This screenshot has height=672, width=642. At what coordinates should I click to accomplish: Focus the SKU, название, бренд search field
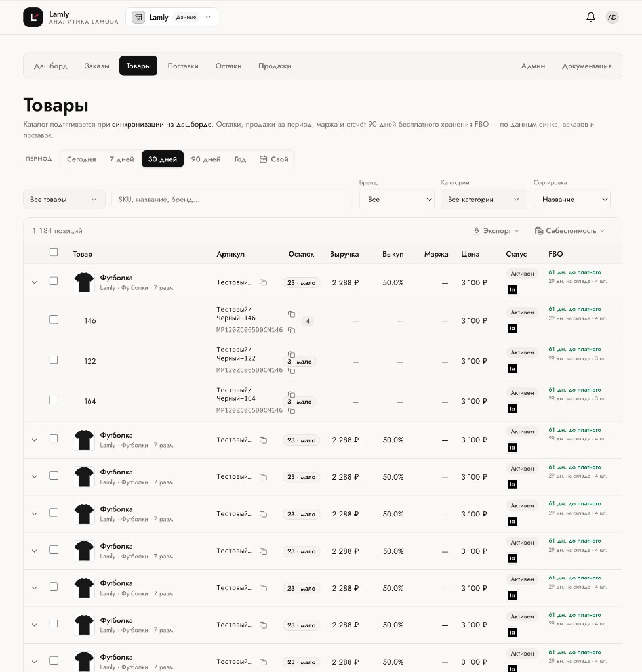coord(231,199)
